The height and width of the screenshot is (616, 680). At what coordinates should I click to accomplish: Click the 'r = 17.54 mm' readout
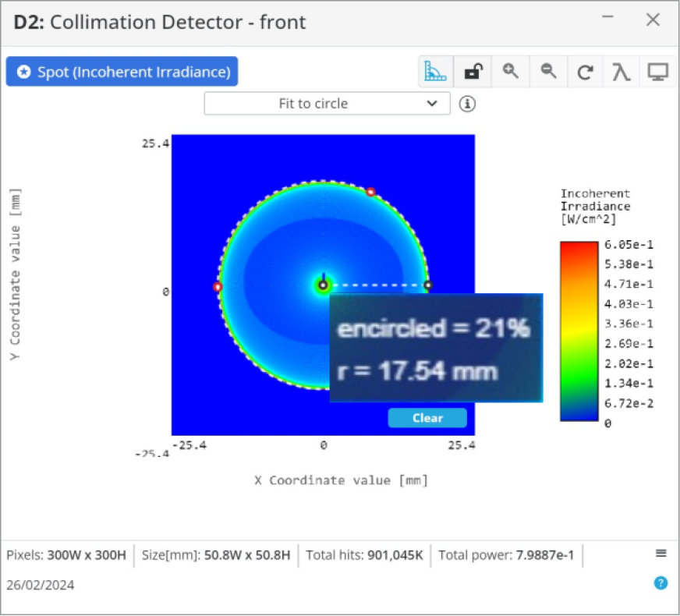coord(416,371)
